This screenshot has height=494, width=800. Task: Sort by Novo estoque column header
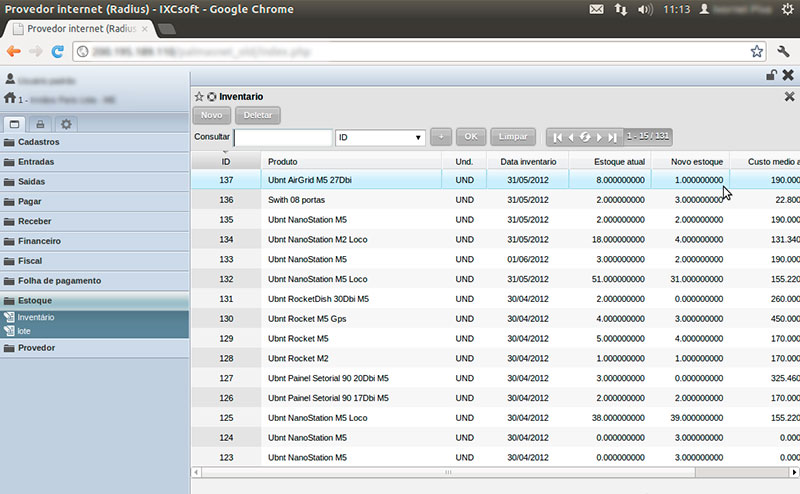[x=690, y=162]
